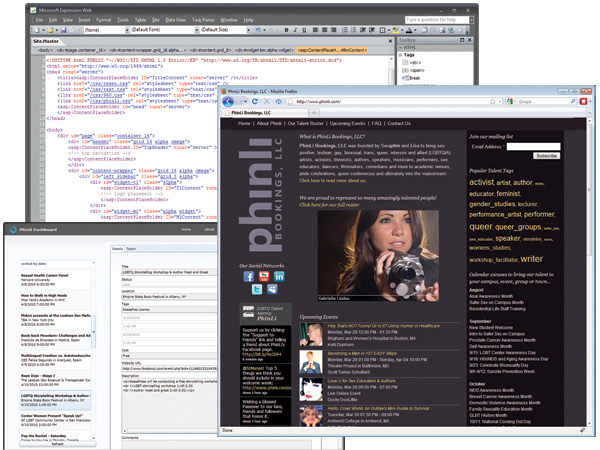Toggle bulleted list in Expression Web toolbar
The image size is (600, 450).
(354, 30)
